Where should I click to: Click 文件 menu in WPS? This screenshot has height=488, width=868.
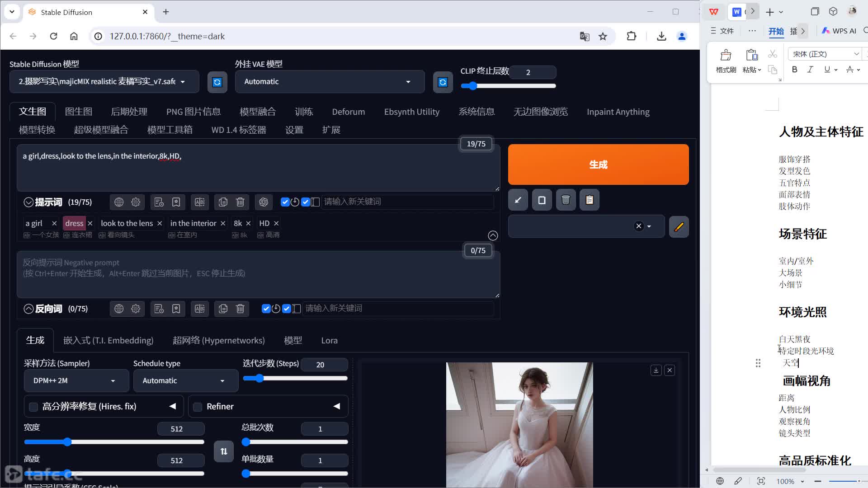tap(722, 31)
